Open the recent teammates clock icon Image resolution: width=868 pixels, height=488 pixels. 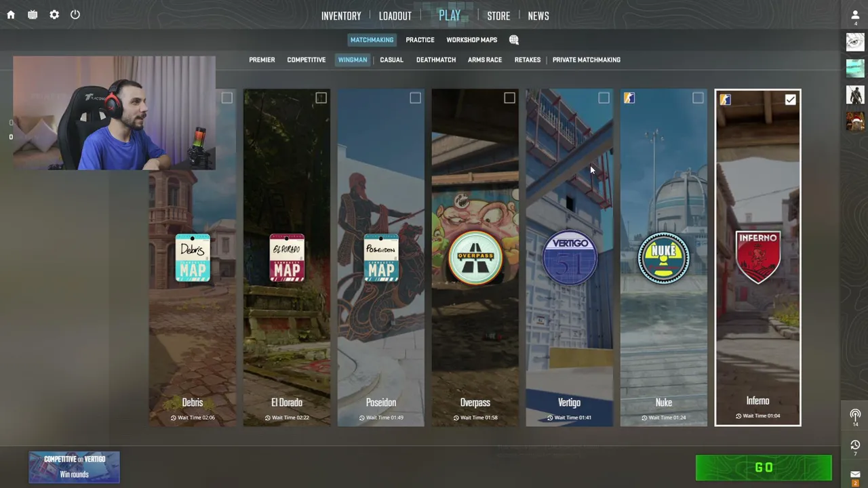click(855, 445)
